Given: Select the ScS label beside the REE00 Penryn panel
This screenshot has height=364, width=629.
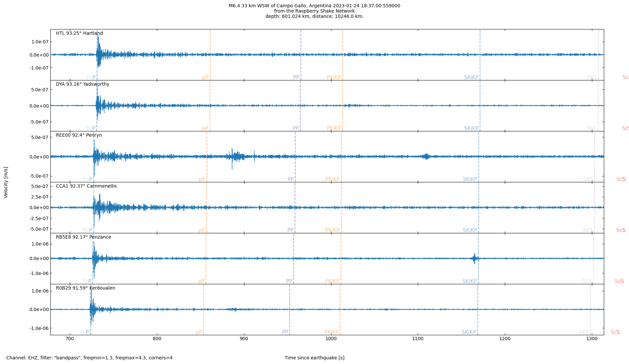Looking at the screenshot, I should pyautogui.click(x=621, y=179).
